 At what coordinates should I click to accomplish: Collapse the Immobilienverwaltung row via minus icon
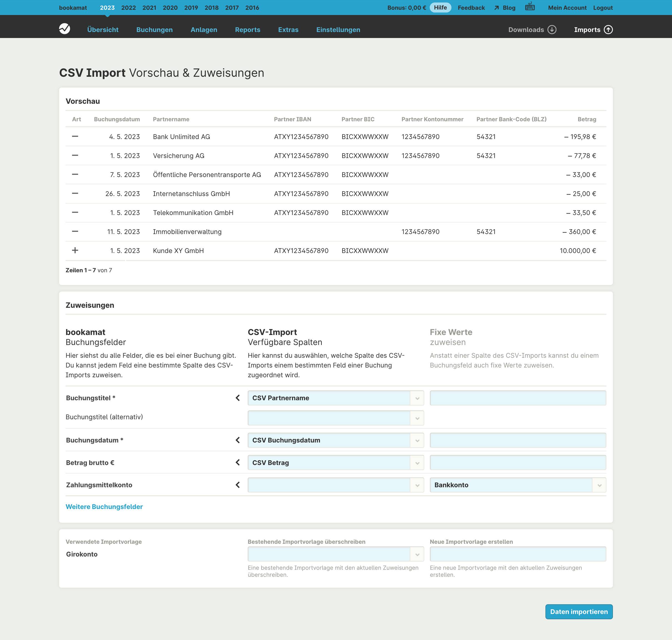[x=75, y=232]
